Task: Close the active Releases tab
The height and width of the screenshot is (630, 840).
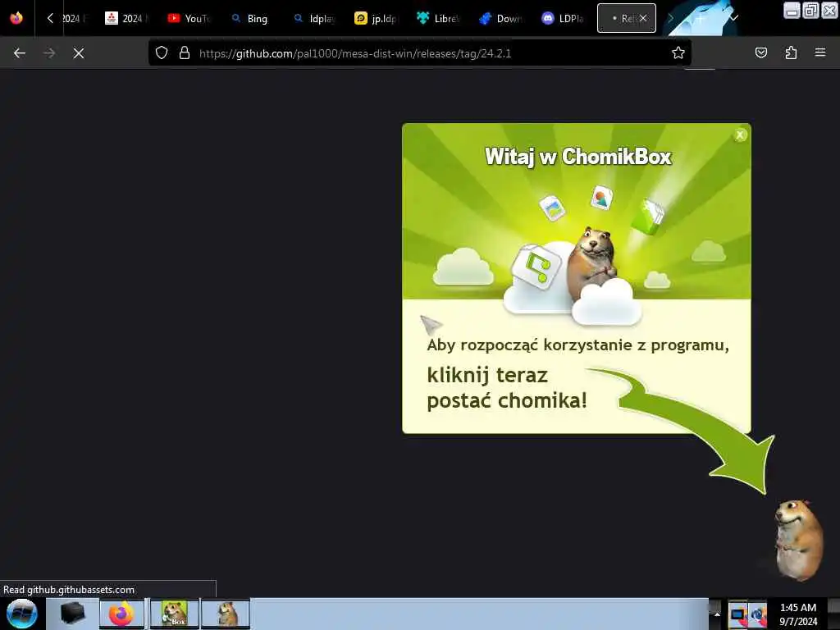Action: (643, 18)
